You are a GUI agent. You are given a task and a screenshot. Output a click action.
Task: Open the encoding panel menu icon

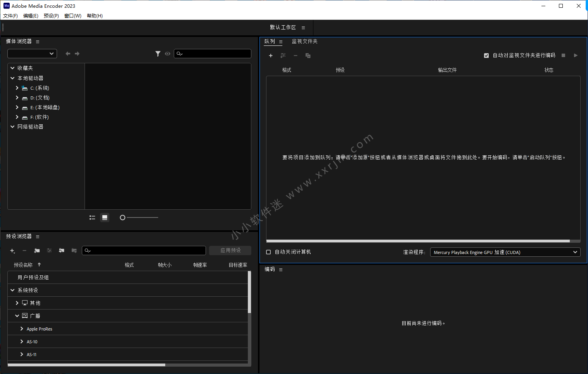(281, 270)
